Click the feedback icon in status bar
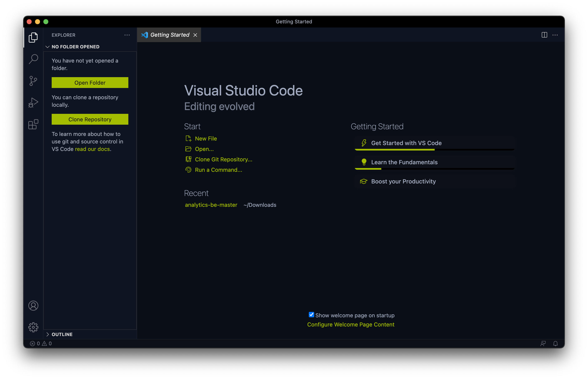 coord(543,344)
